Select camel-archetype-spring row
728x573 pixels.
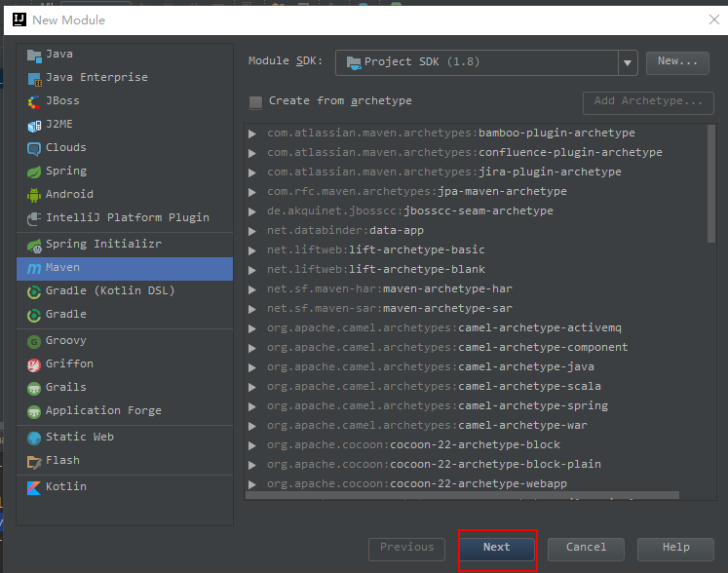coord(476,405)
